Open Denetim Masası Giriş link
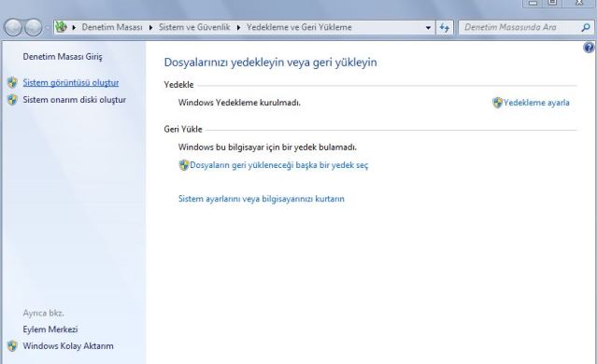The image size is (597, 364). click(63, 57)
